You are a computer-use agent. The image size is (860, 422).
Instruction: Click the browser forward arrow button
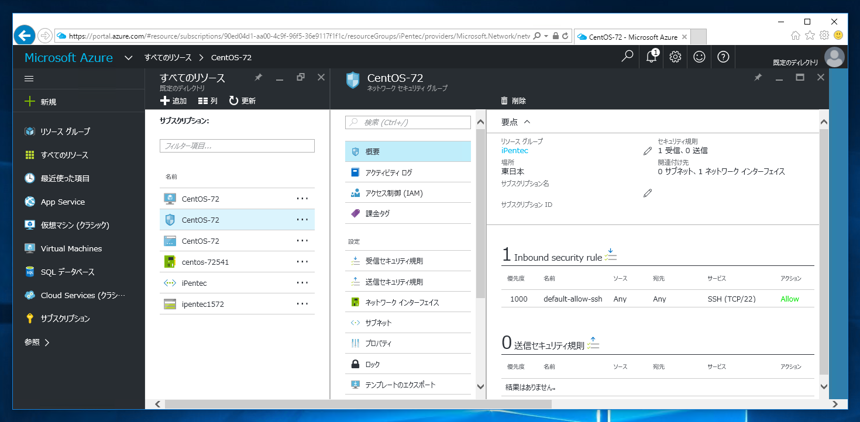tap(45, 35)
